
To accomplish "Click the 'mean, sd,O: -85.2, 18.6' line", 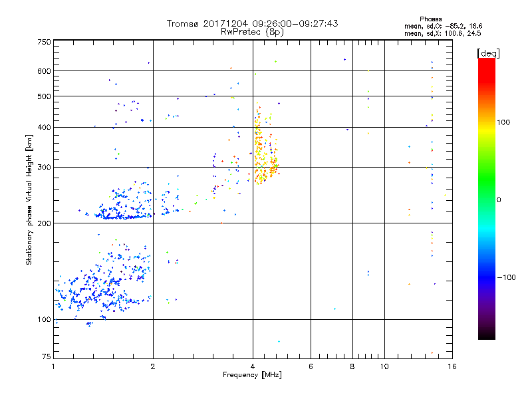I will [443, 26].
